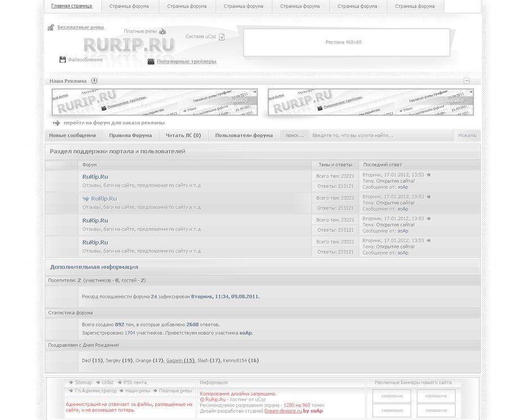The width and height of the screenshot is (526, 420).
Task: Open the Dezl birthday user profile
Action: (87, 360)
